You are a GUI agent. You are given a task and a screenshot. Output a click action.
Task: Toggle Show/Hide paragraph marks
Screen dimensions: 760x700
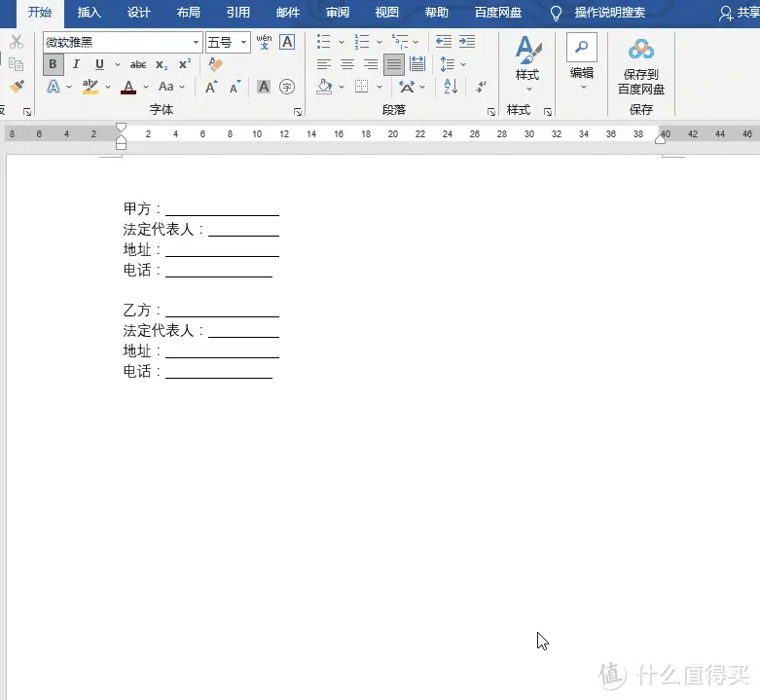pos(481,87)
